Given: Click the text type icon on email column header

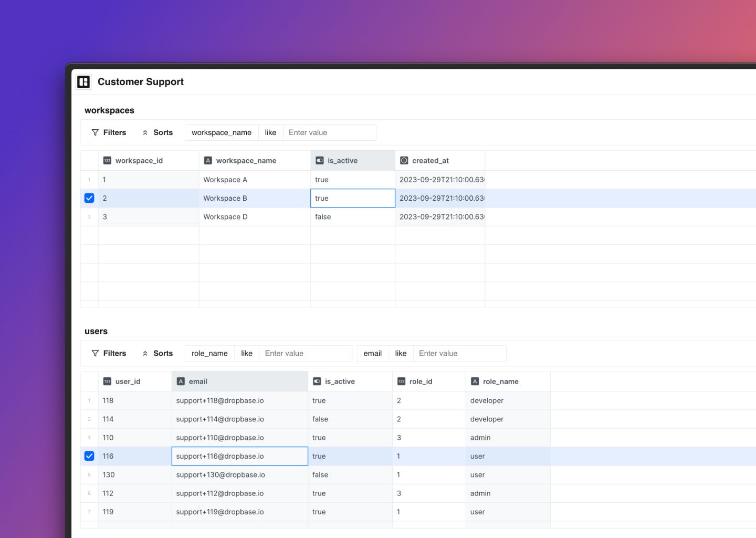Looking at the screenshot, I should pyautogui.click(x=181, y=381).
